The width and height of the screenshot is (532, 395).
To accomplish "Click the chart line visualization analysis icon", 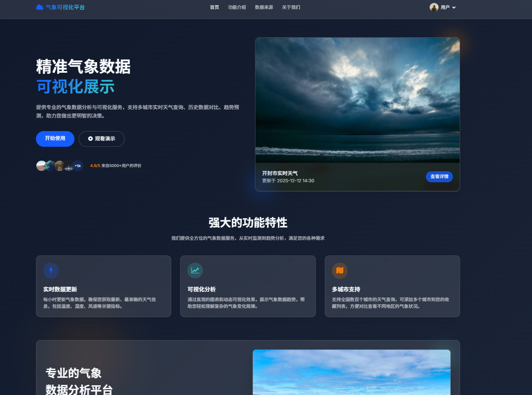I will pyautogui.click(x=195, y=271).
